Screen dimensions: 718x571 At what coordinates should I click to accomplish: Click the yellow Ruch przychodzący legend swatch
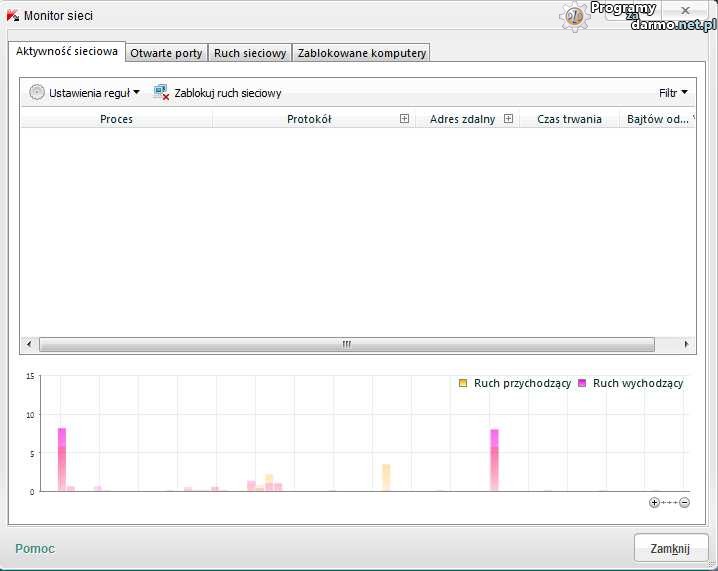463,383
